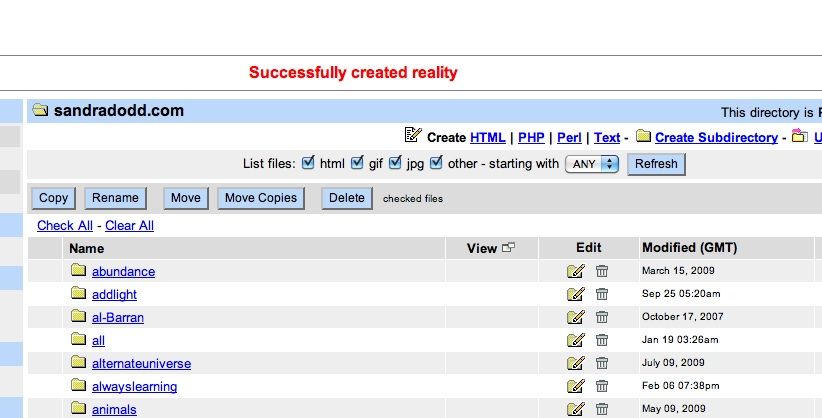Click the Move Copies button

click(260, 198)
